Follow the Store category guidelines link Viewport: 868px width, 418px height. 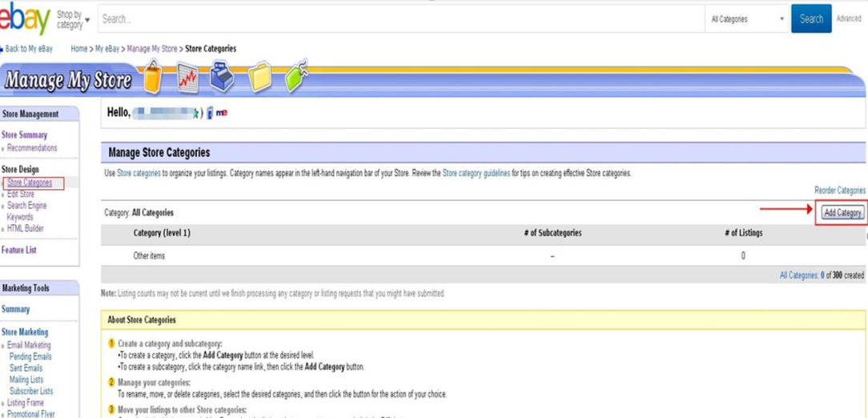pos(476,173)
